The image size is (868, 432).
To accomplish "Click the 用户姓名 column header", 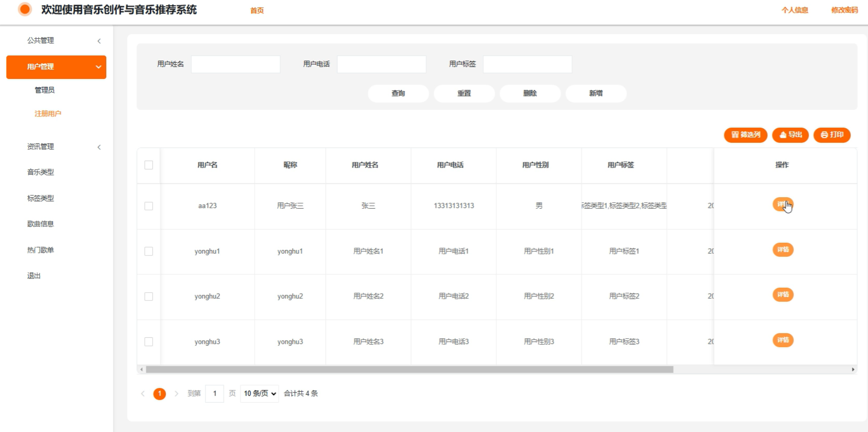I will 365,165.
